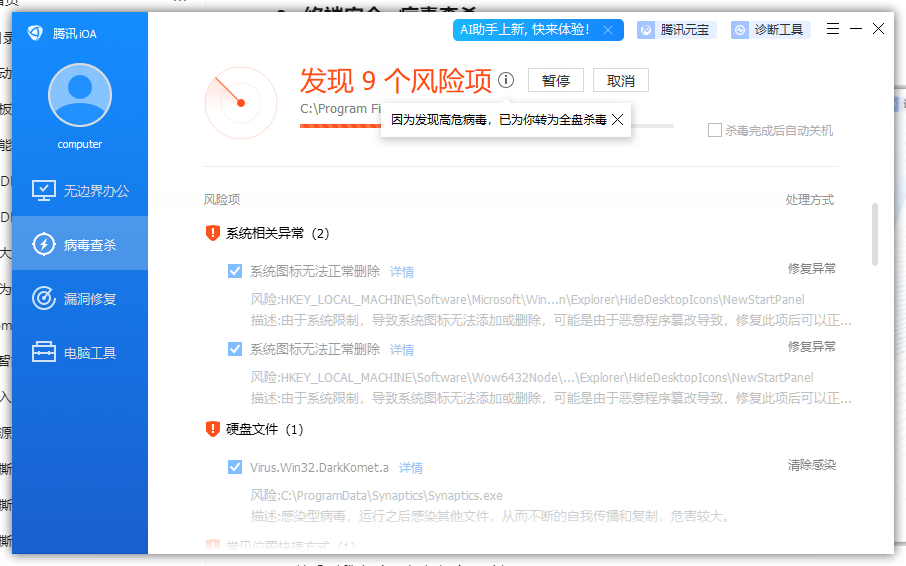The height and width of the screenshot is (566, 906).
Task: Launch 诊断工具
Action: [770, 29]
